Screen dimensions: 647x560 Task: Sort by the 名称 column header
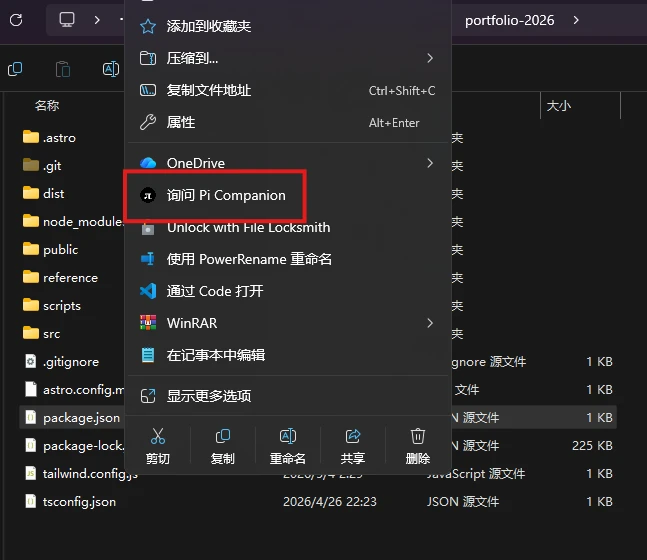click(47, 106)
